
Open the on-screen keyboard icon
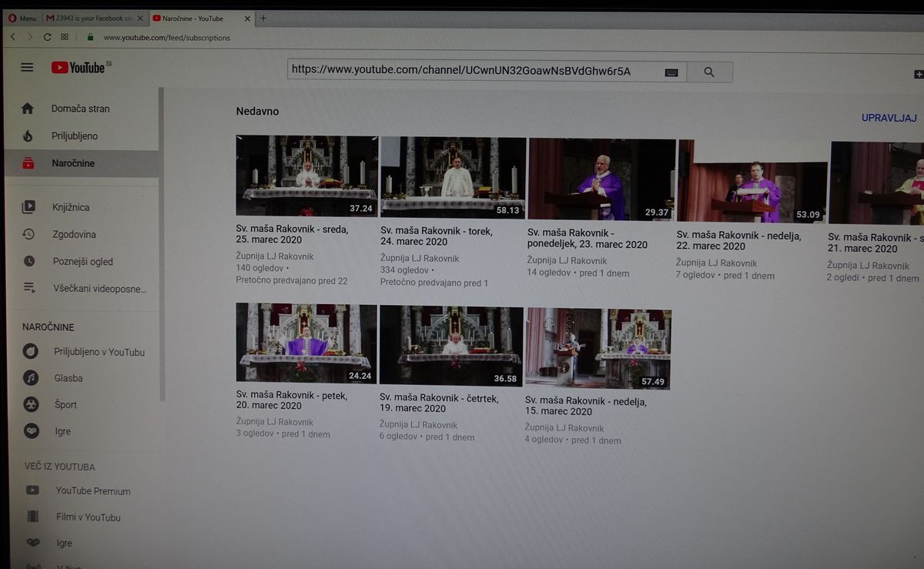pyautogui.click(x=671, y=72)
